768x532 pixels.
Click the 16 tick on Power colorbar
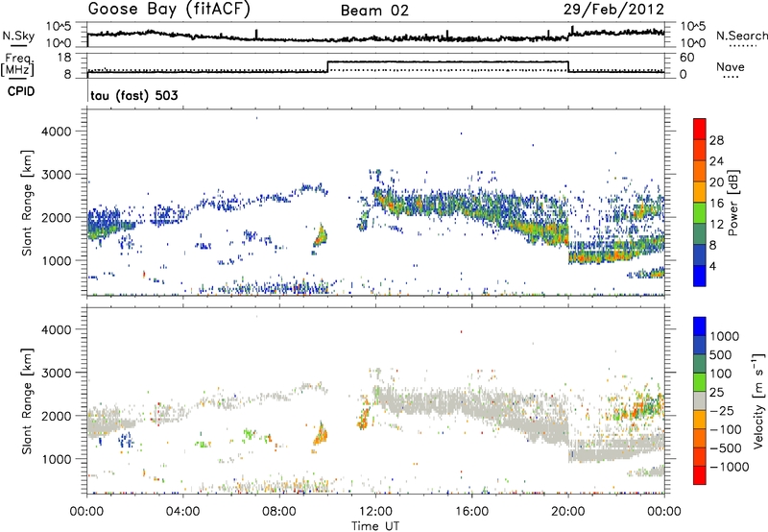click(716, 204)
